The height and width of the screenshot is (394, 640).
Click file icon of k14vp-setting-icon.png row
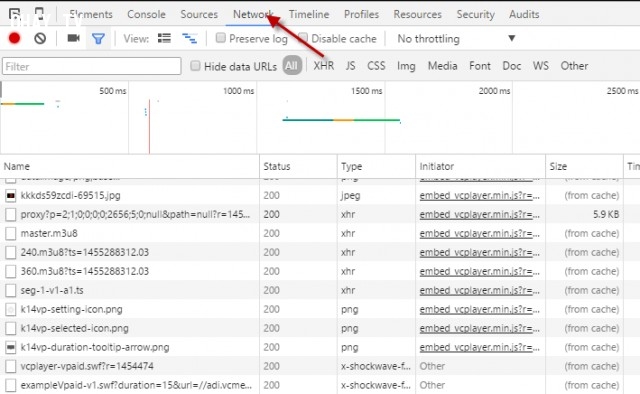pyautogui.click(x=11, y=309)
